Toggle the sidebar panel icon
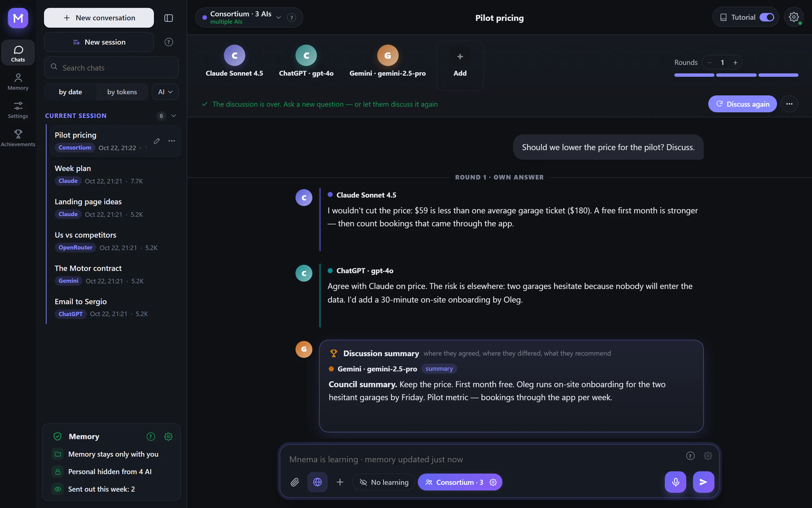Image resolution: width=812 pixels, height=508 pixels. pos(168,18)
